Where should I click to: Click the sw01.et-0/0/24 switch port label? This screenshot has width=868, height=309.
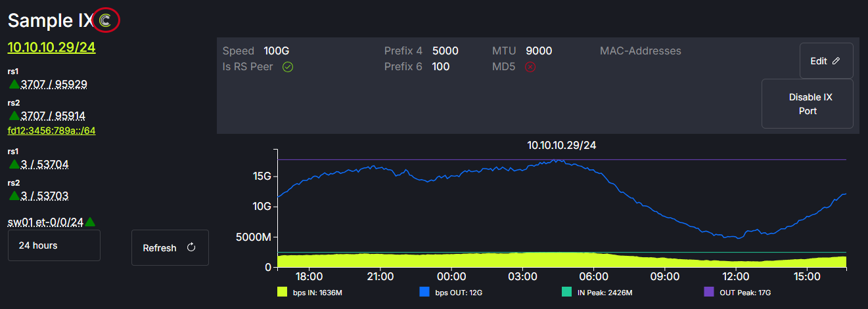tap(45, 222)
